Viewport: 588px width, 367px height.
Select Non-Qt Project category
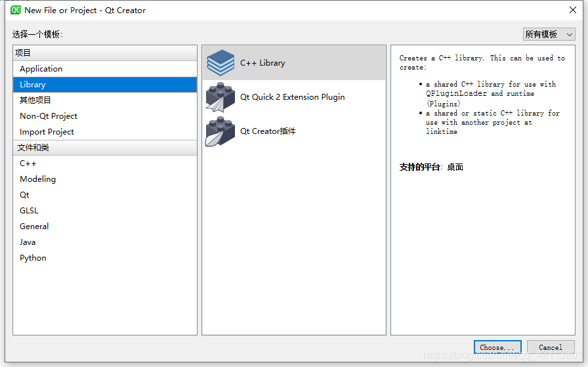point(105,116)
